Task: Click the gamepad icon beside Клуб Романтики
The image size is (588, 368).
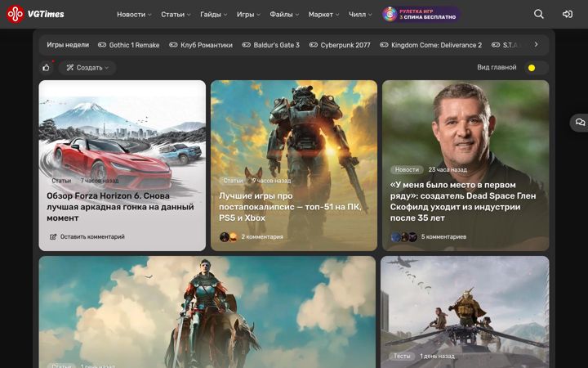Action: [173, 45]
